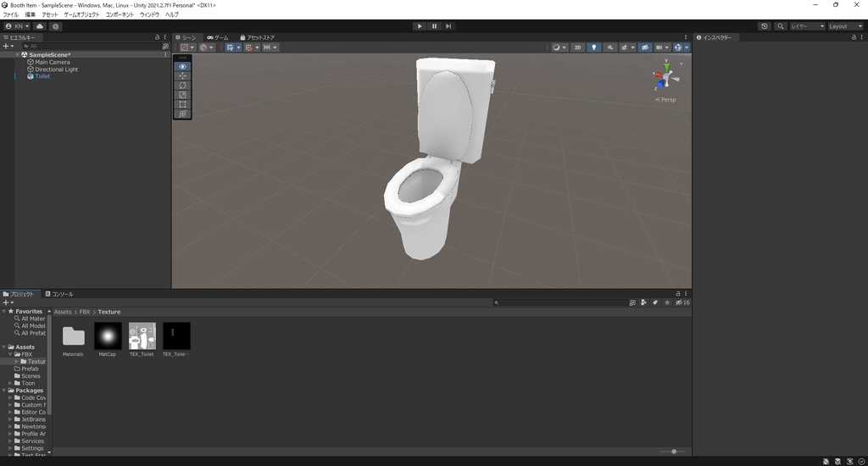Toggle Project panel lock
This screenshot has height=466, width=868.
click(x=678, y=294)
